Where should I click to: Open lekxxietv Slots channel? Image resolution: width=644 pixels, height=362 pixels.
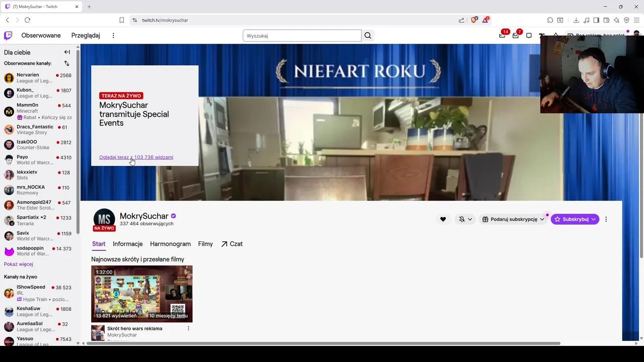click(38, 175)
